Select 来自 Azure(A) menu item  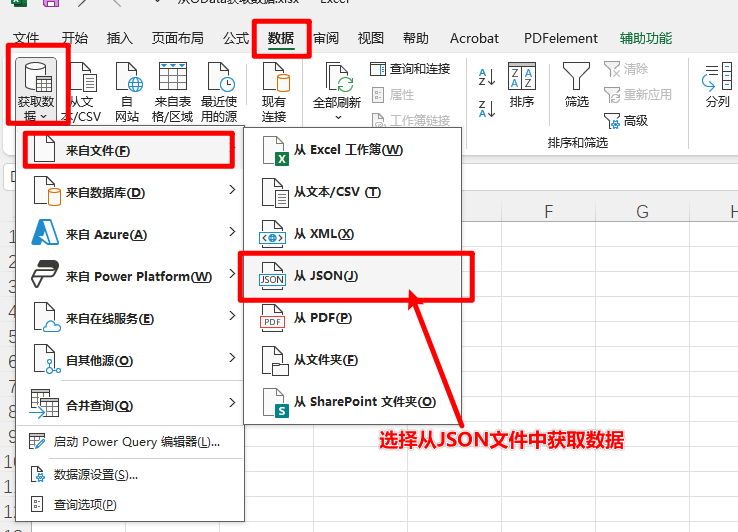tap(129, 234)
